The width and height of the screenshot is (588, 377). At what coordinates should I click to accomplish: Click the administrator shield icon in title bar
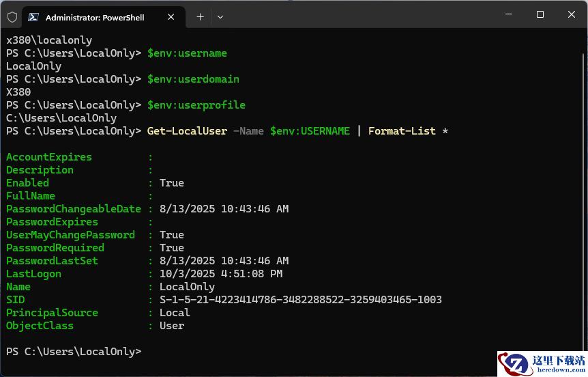click(x=12, y=17)
